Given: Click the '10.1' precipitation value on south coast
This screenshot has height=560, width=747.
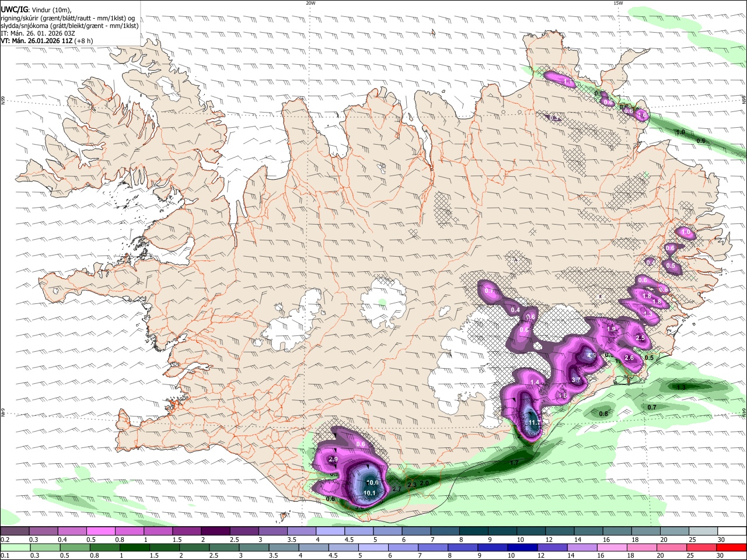Looking at the screenshot, I should 369,494.
